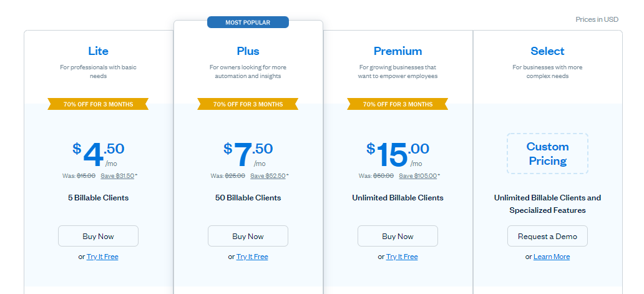Click the Select plan heading
Image resolution: width=644 pixels, height=294 pixels.
[x=547, y=51]
